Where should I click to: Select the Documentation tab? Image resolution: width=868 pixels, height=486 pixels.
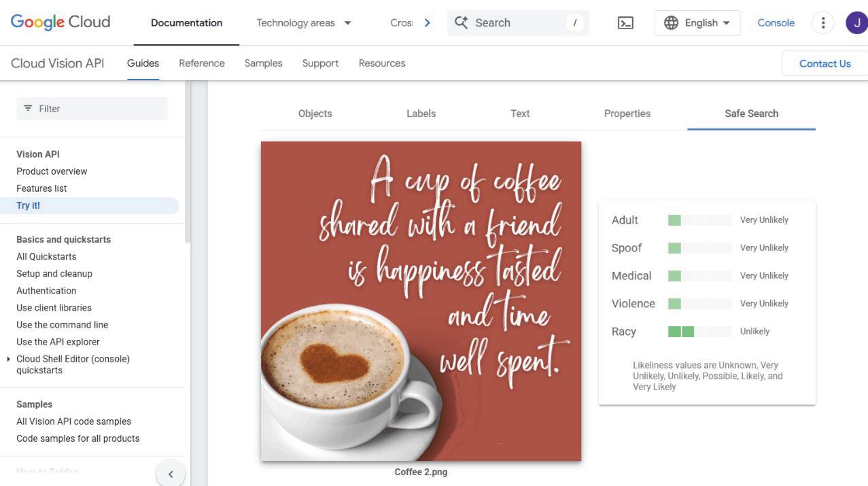pos(186,22)
